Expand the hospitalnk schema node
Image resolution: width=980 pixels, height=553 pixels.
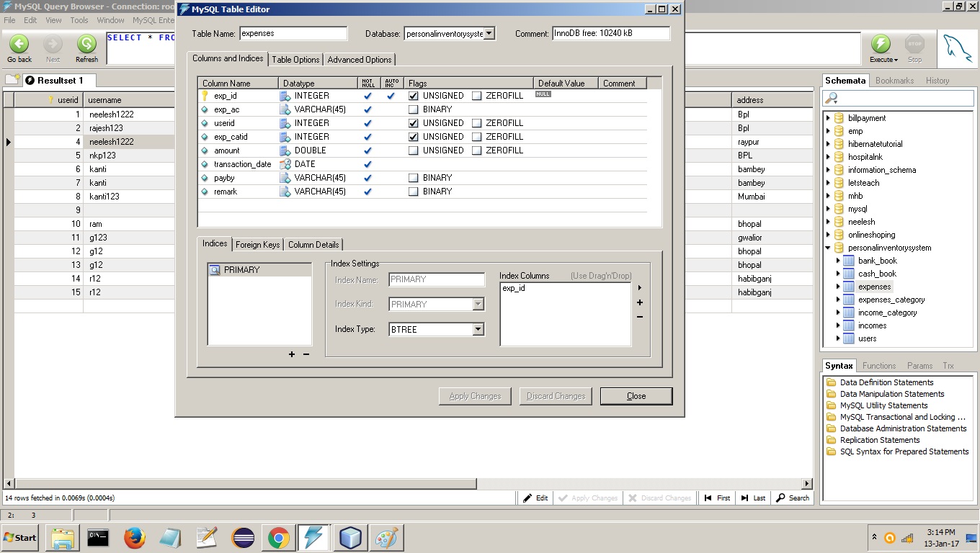point(828,157)
